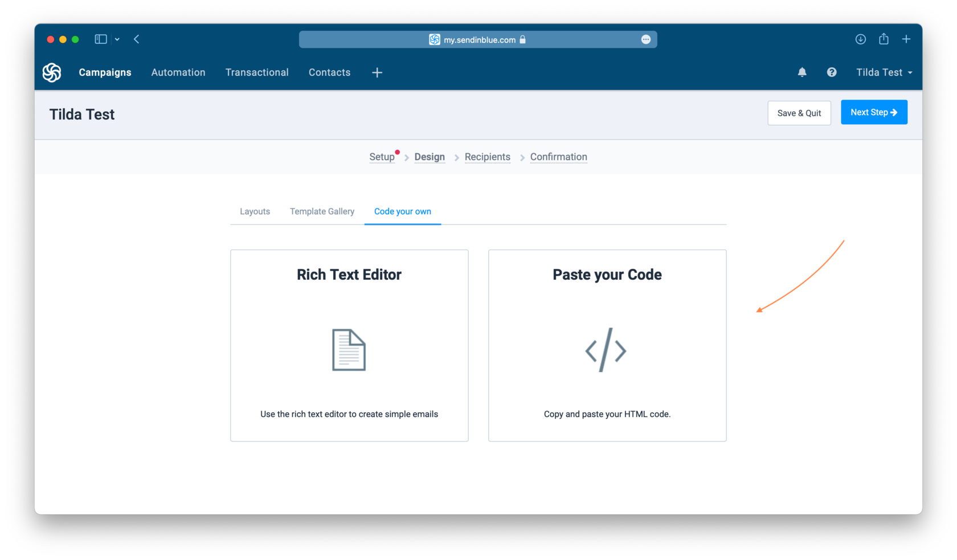Open the Transactional menu

257,72
